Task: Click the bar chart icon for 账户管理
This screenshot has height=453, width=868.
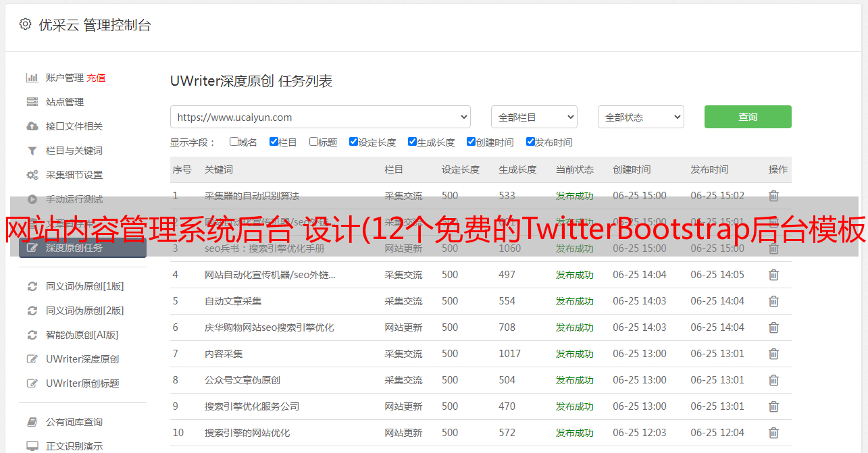Action: [32, 78]
